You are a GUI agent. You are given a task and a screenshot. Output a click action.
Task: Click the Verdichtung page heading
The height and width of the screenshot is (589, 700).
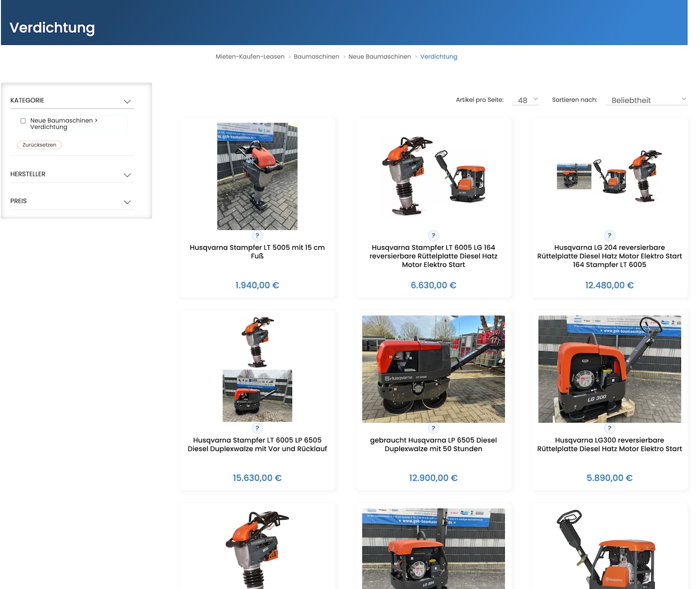(52, 27)
